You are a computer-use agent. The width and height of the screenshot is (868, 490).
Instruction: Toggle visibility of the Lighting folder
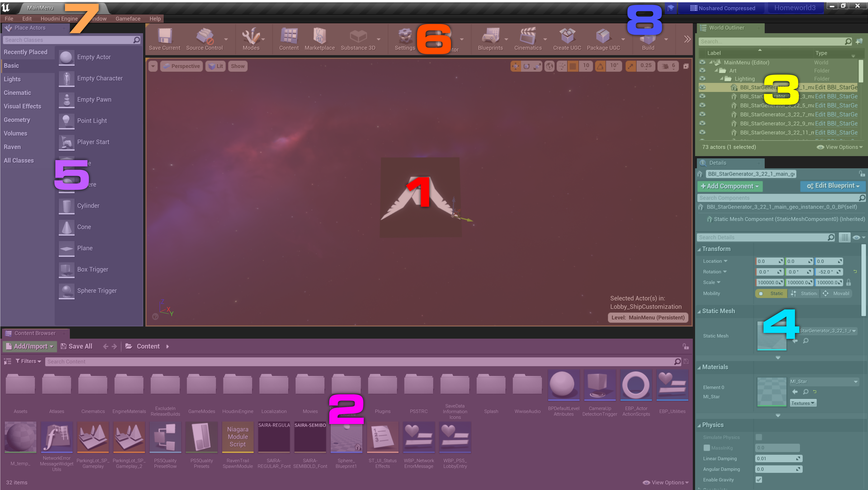tap(702, 78)
